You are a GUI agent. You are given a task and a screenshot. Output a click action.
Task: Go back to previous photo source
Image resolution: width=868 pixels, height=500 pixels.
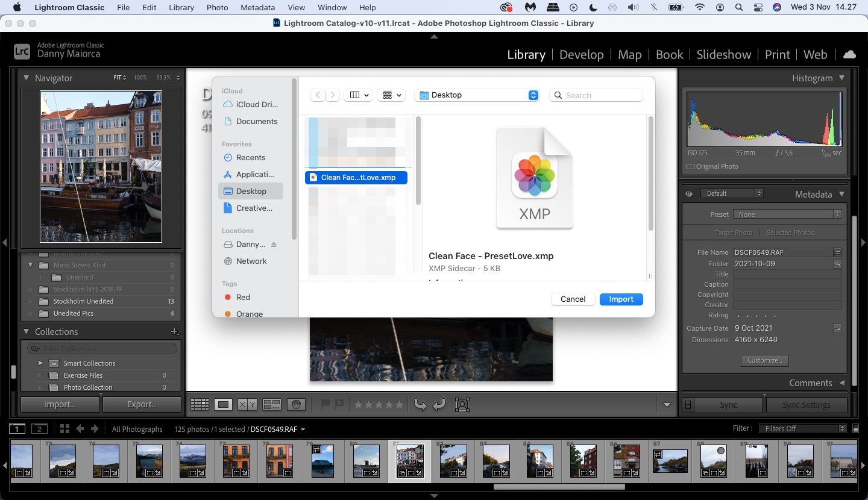coord(80,429)
